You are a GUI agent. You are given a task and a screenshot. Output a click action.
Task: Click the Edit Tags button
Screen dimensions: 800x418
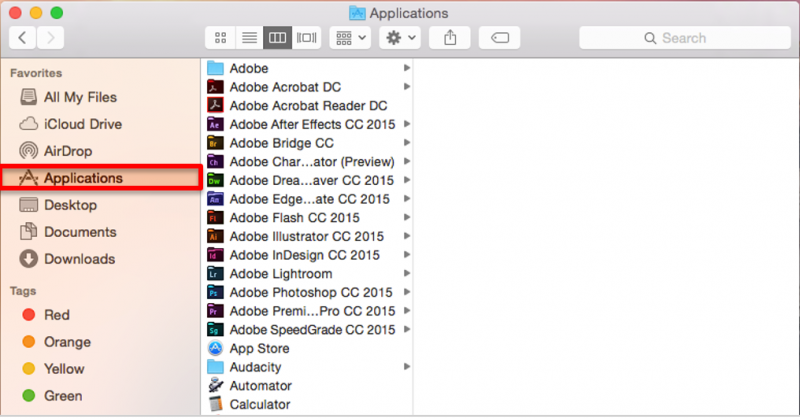[x=499, y=38]
